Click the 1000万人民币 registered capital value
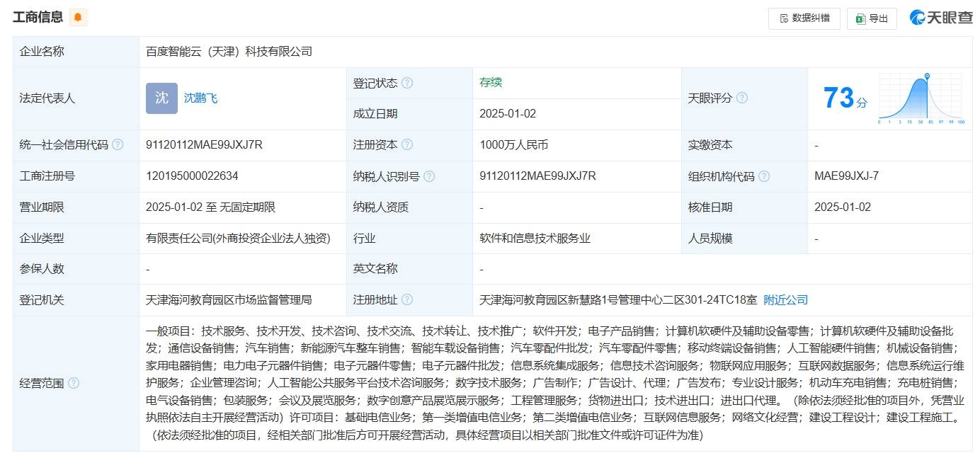Image resolution: width=980 pixels, height=458 pixels. point(513,144)
